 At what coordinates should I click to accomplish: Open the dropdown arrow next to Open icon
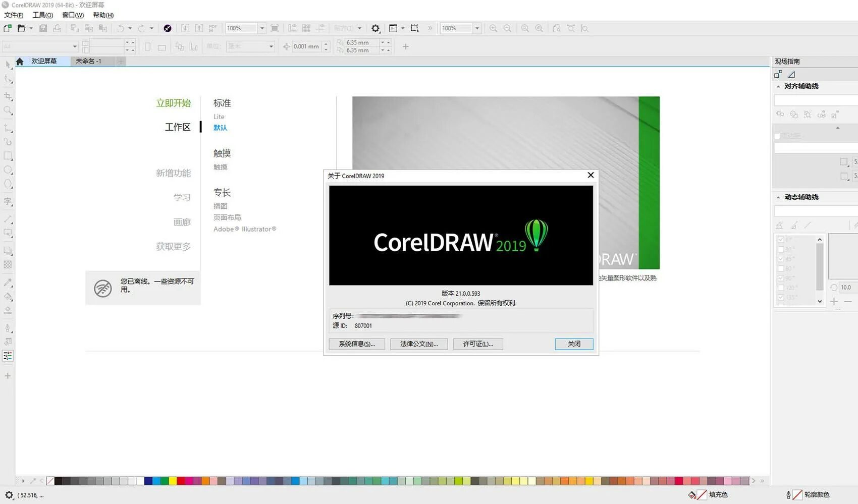pos(31,28)
